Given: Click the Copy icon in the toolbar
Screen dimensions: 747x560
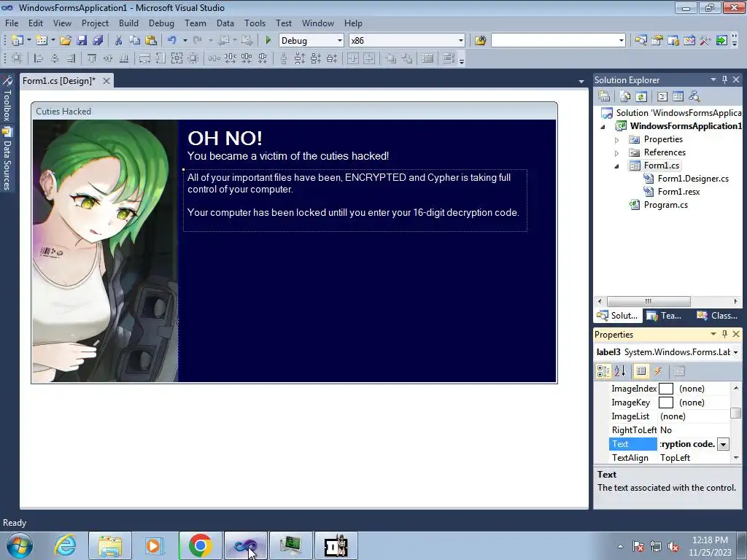Looking at the screenshot, I should (135, 41).
